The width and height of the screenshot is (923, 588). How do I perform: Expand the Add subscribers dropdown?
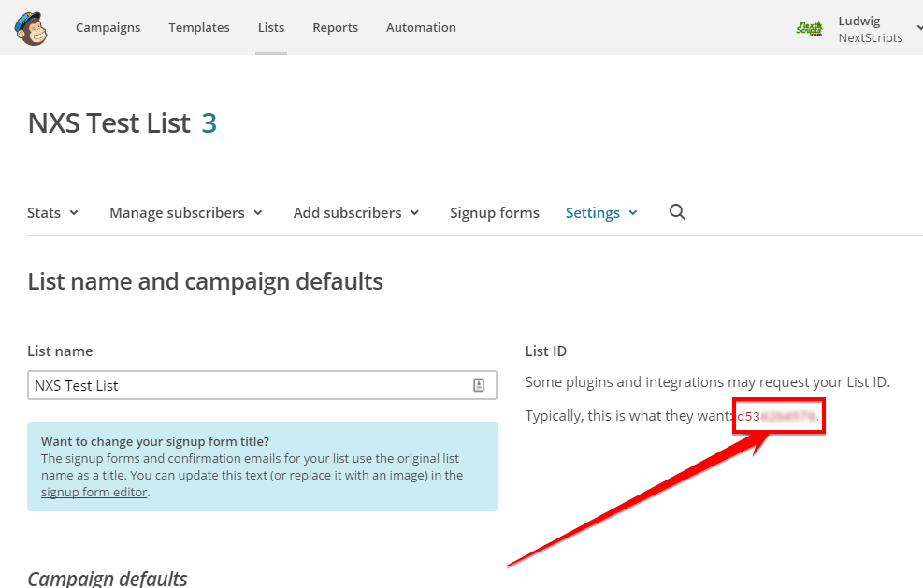tap(356, 212)
